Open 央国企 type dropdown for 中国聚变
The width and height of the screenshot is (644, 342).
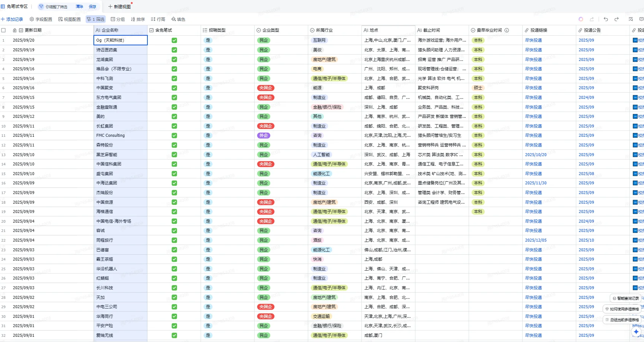pyautogui.click(x=266, y=88)
